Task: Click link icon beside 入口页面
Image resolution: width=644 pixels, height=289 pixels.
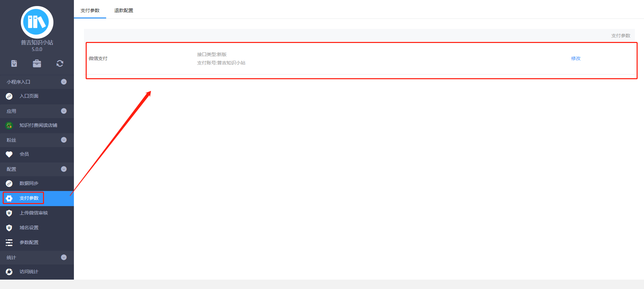Action: 9,96
